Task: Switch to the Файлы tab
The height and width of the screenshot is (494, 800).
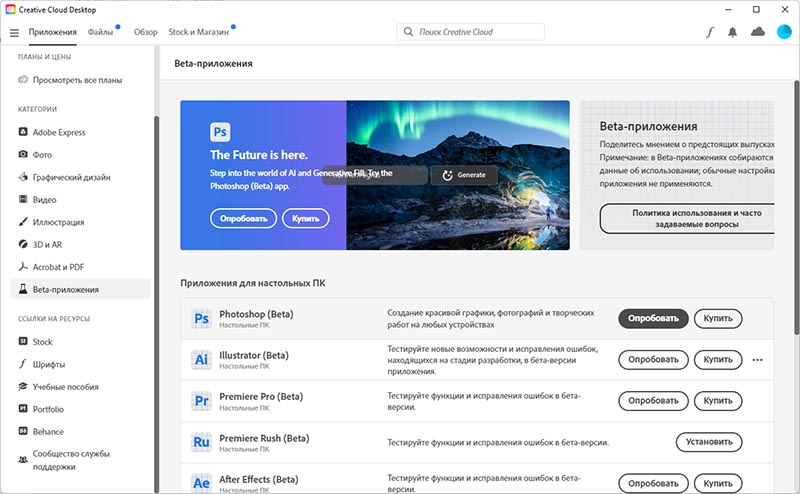Action: 100,32
